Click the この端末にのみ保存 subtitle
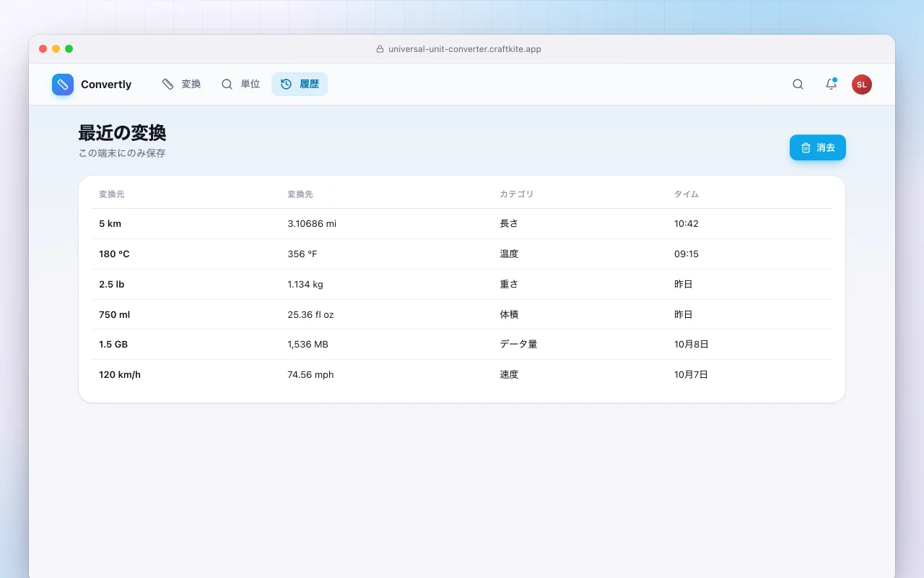Screen dimensions: 924x578 click(x=122, y=153)
